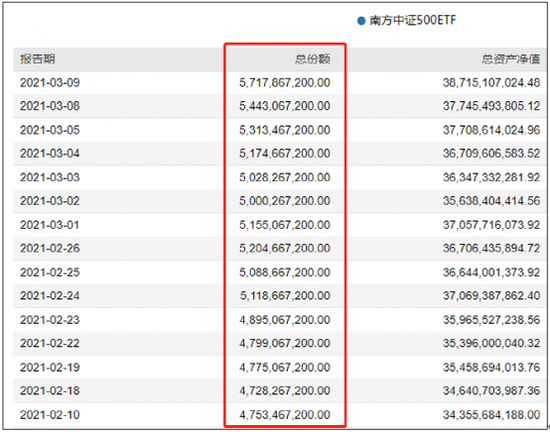
Task: Select the share value 5,313,467,200.00
Action: 284,130
